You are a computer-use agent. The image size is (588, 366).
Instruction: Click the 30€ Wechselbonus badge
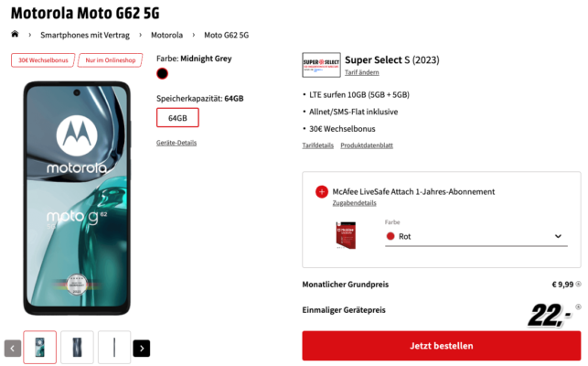[43, 60]
